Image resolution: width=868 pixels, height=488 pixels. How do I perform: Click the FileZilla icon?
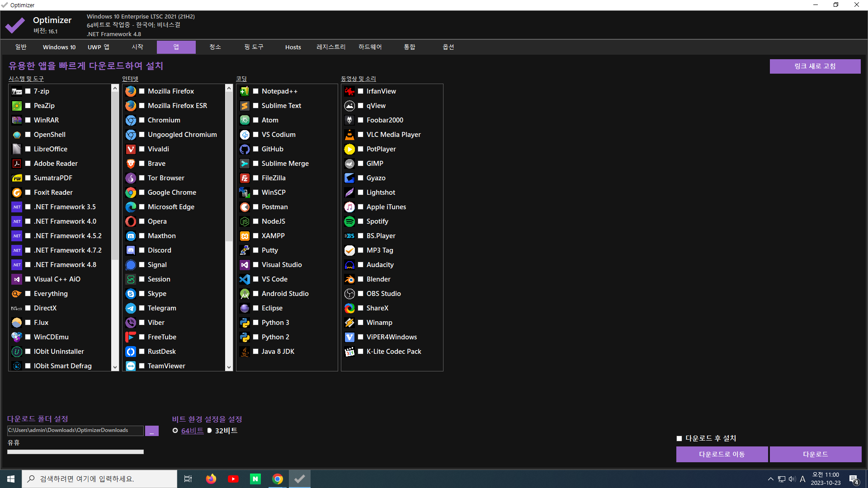click(245, 178)
